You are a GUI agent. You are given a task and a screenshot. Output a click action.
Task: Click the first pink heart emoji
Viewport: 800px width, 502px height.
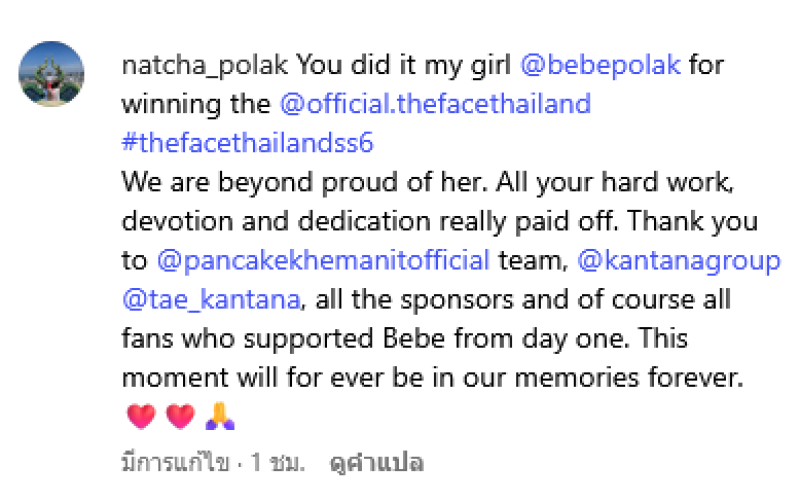(x=141, y=417)
